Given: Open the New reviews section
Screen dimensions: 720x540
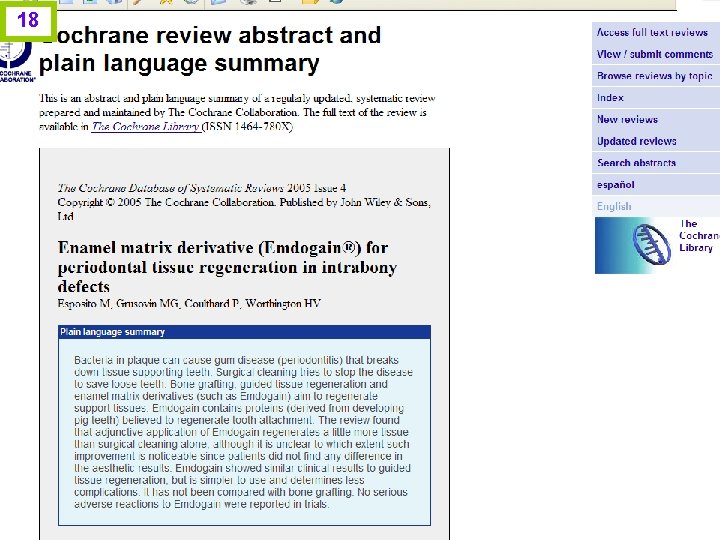Looking at the screenshot, I should pos(627,119).
